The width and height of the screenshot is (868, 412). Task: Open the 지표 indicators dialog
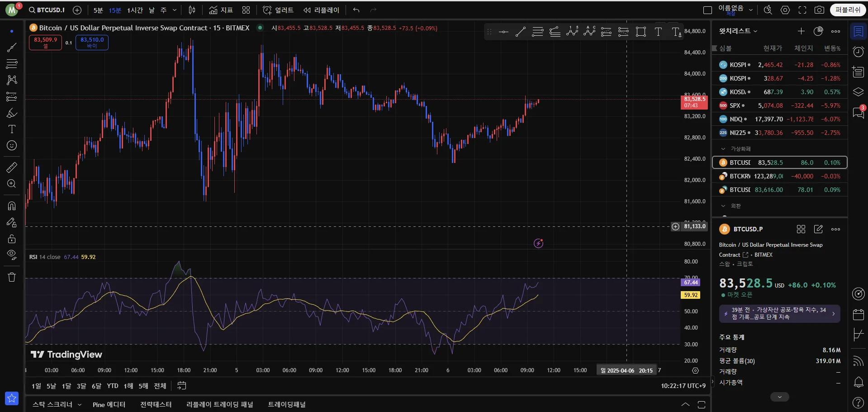tap(221, 10)
